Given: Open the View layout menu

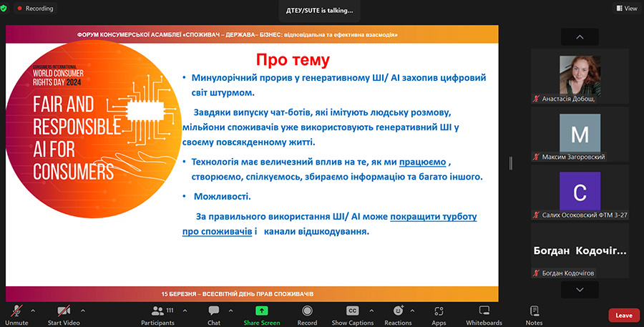Looking at the screenshot, I should [x=627, y=8].
